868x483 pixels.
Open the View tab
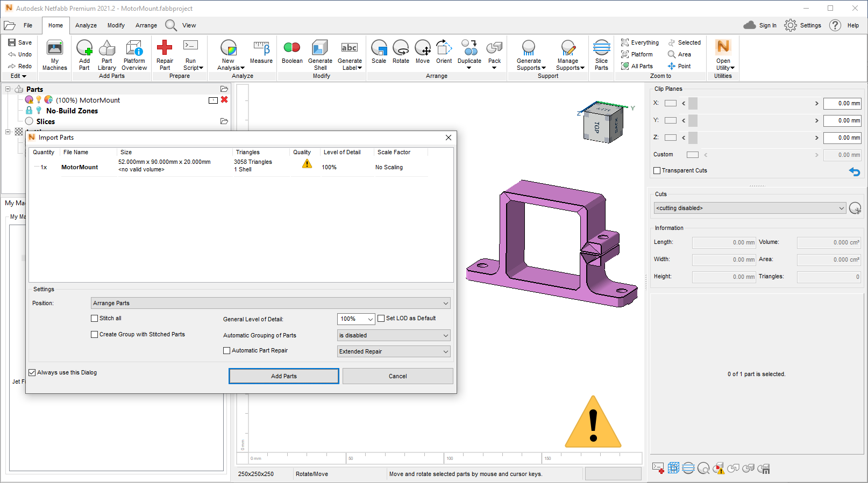189,25
